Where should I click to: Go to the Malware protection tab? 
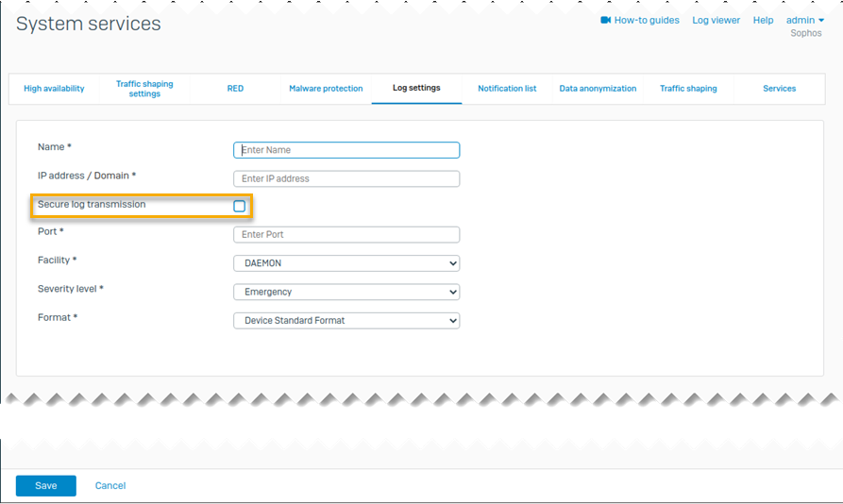click(326, 89)
